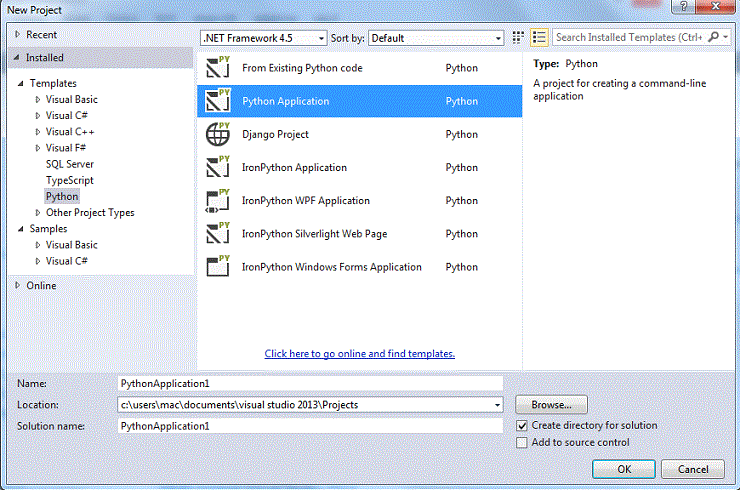
Task: Collapse the Samples tree node
Action: (21, 229)
